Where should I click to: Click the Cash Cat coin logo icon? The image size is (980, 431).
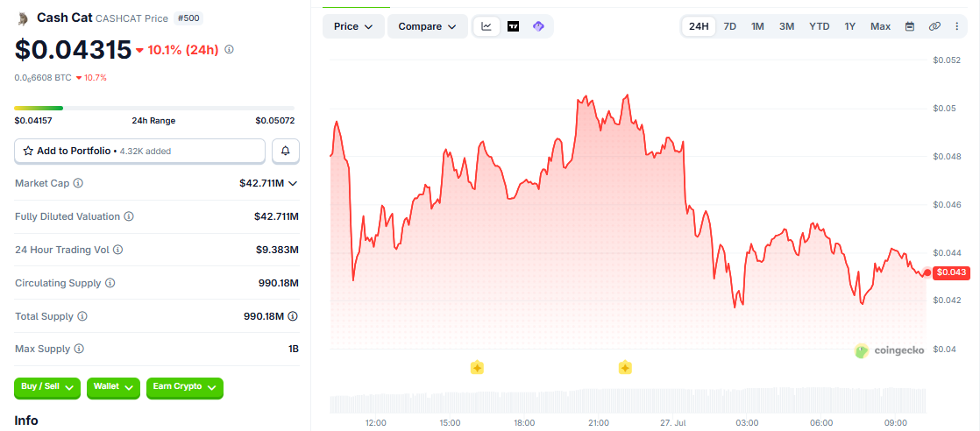[23, 18]
